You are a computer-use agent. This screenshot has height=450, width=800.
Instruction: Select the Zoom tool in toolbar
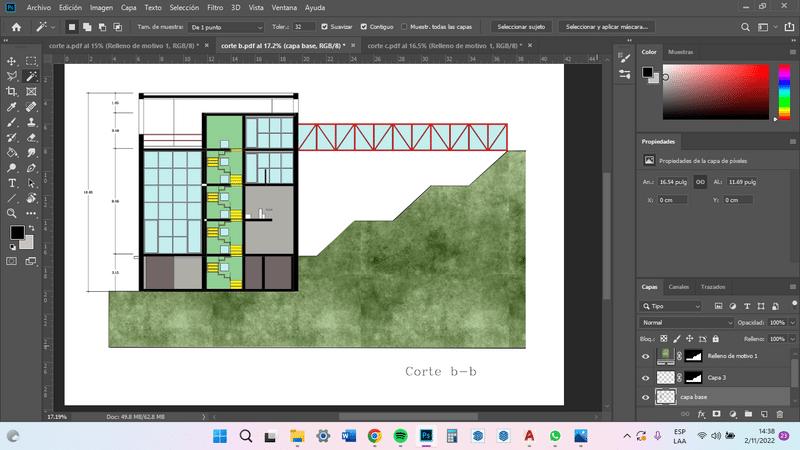click(12, 213)
